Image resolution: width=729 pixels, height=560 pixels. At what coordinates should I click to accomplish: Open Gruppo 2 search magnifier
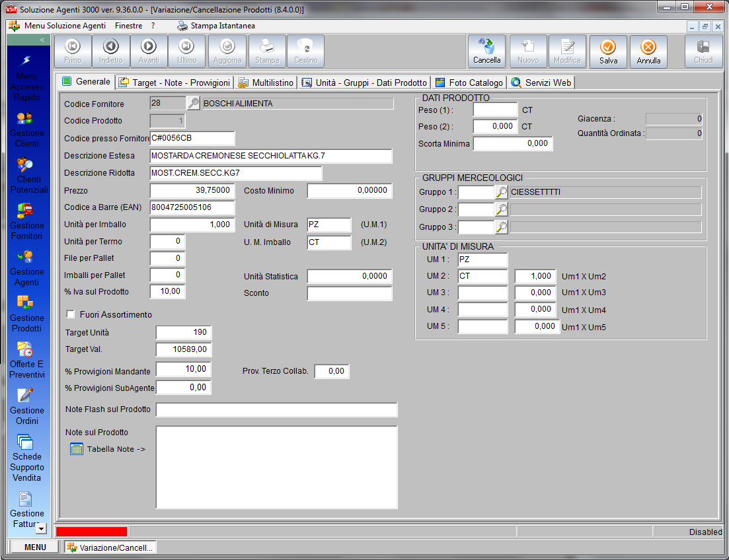pos(502,209)
